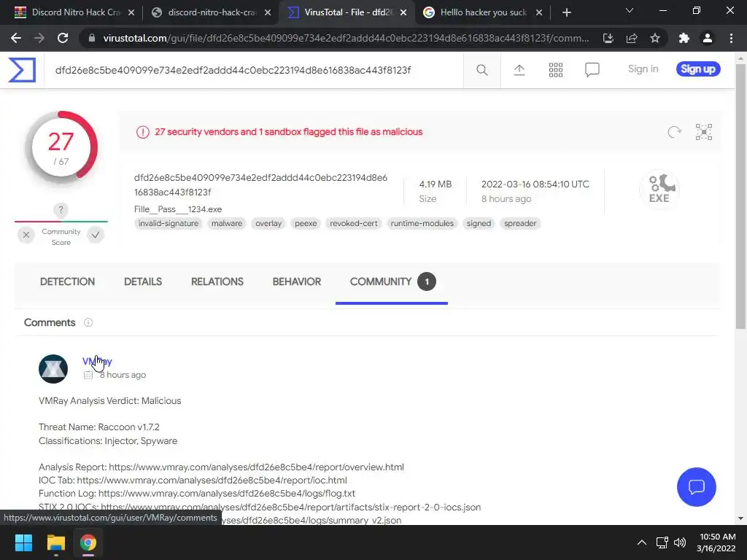The width and height of the screenshot is (747, 560).
Task: Click the similar files graph icon
Action: pyautogui.click(x=704, y=132)
